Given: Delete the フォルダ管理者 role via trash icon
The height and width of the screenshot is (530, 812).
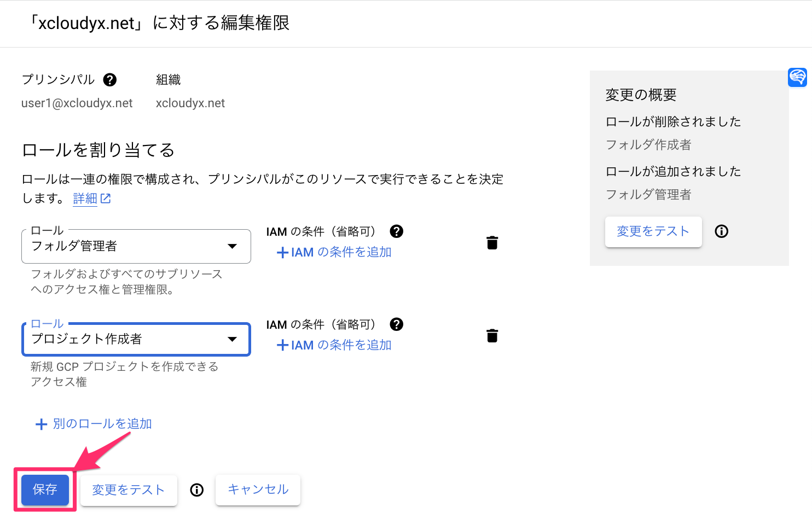Looking at the screenshot, I should [x=492, y=242].
